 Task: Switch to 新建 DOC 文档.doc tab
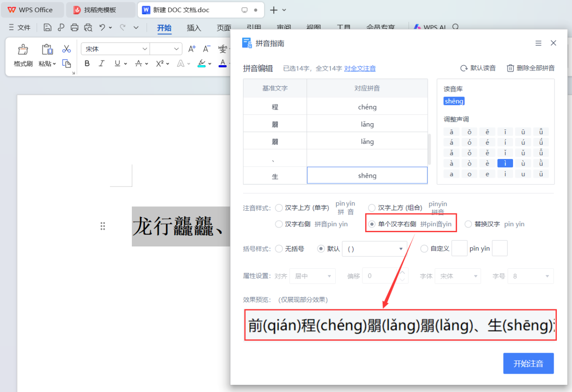click(x=200, y=10)
